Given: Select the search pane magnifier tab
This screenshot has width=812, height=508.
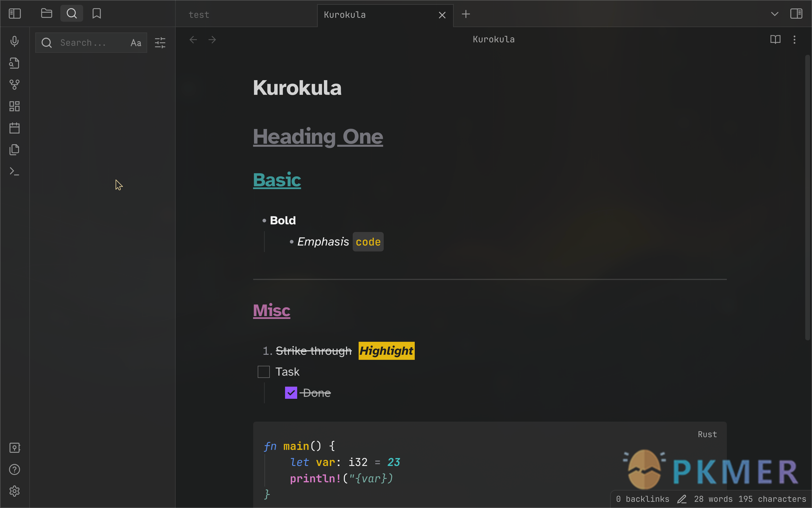Looking at the screenshot, I should point(71,14).
